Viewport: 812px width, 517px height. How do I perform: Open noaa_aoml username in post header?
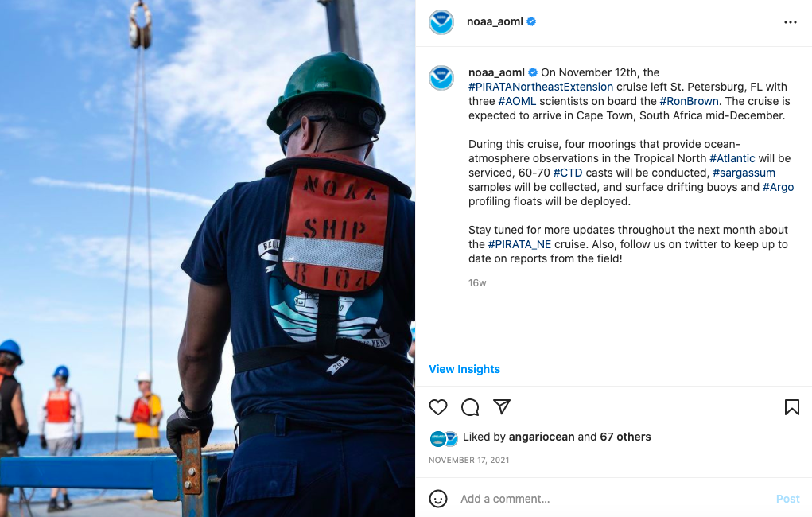click(495, 21)
